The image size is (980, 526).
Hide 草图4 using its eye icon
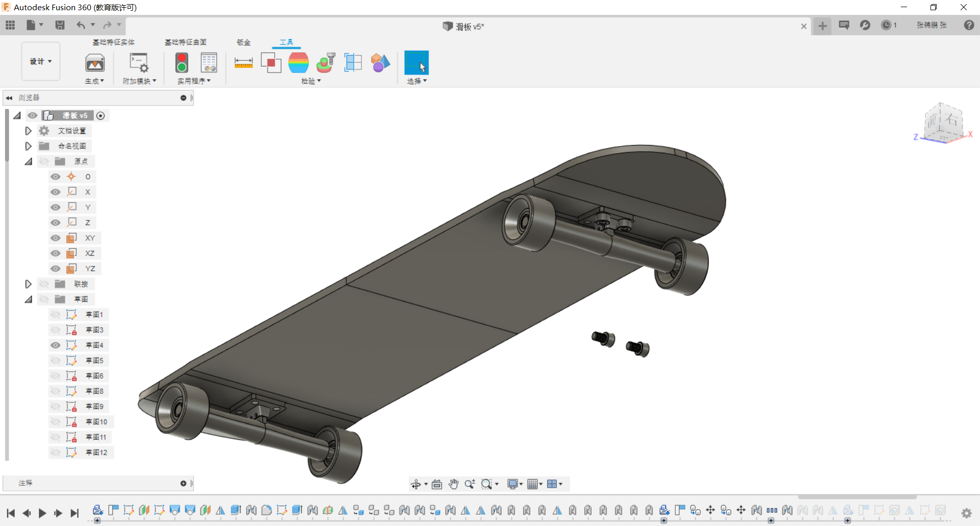pyautogui.click(x=56, y=345)
